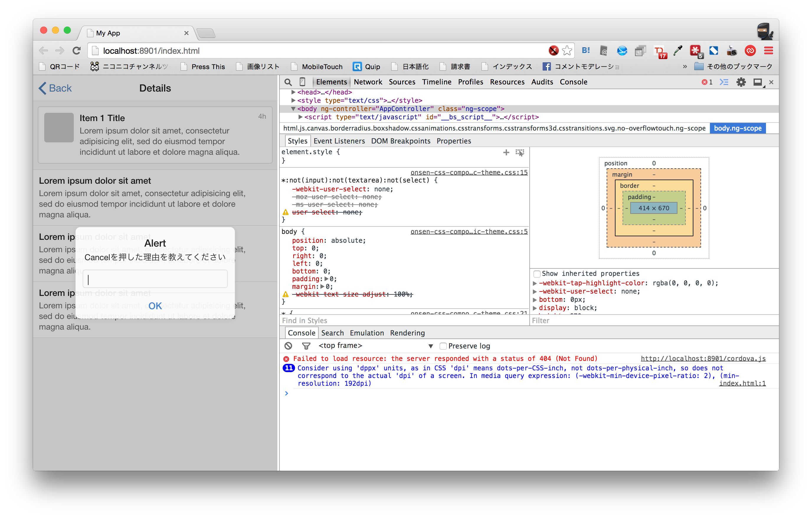Click the clear console icon
This screenshot has width=812, height=518.
288,346
